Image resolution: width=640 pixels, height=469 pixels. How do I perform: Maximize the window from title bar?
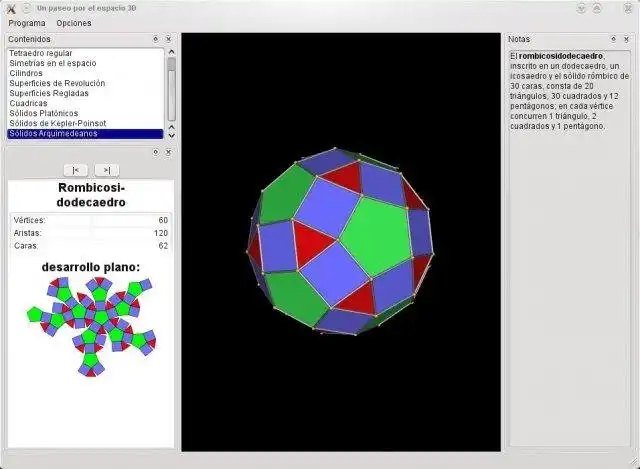pos(597,8)
